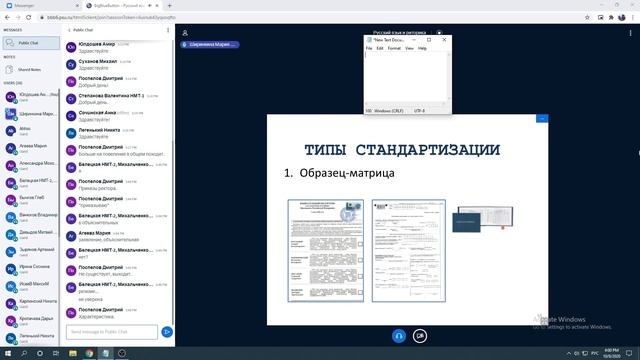Click first document thumbnail on slide
The width and height of the screenshot is (640, 360).
[326, 251]
